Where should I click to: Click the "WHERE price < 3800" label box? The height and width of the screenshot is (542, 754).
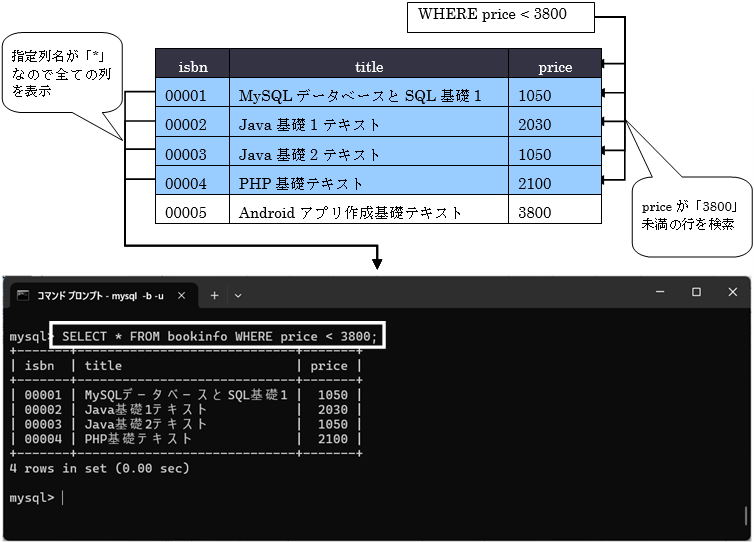tap(502, 15)
